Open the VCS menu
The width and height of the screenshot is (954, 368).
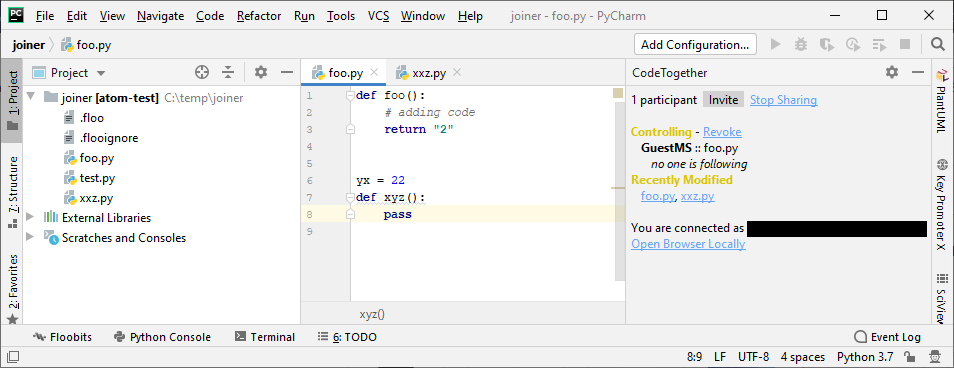pyautogui.click(x=378, y=16)
